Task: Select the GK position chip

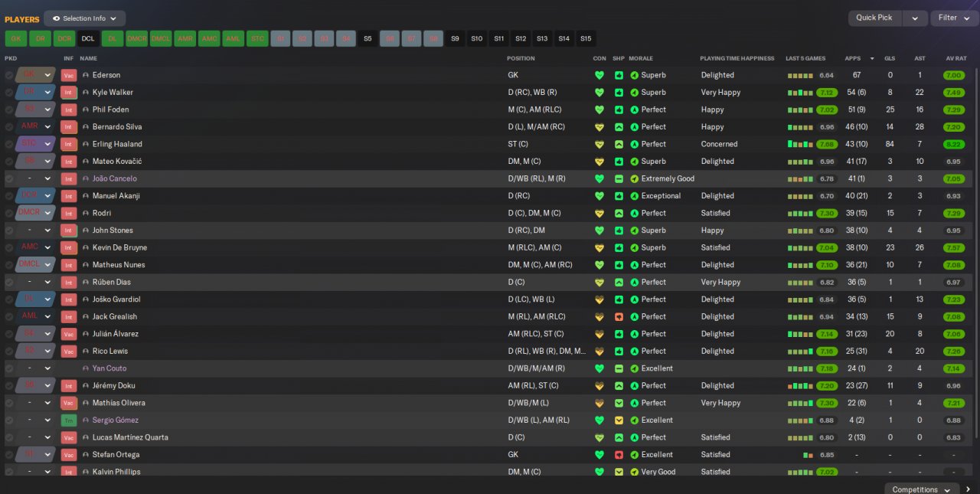Action: point(15,38)
